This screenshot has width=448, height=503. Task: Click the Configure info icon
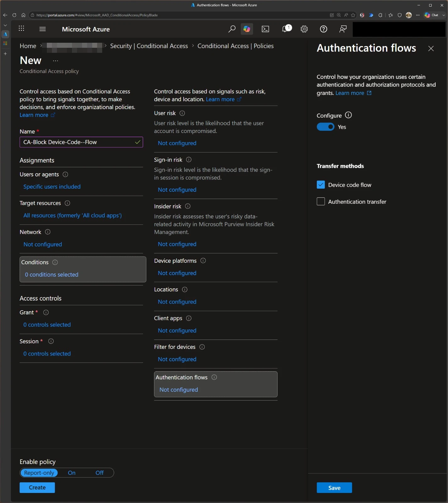(x=348, y=115)
